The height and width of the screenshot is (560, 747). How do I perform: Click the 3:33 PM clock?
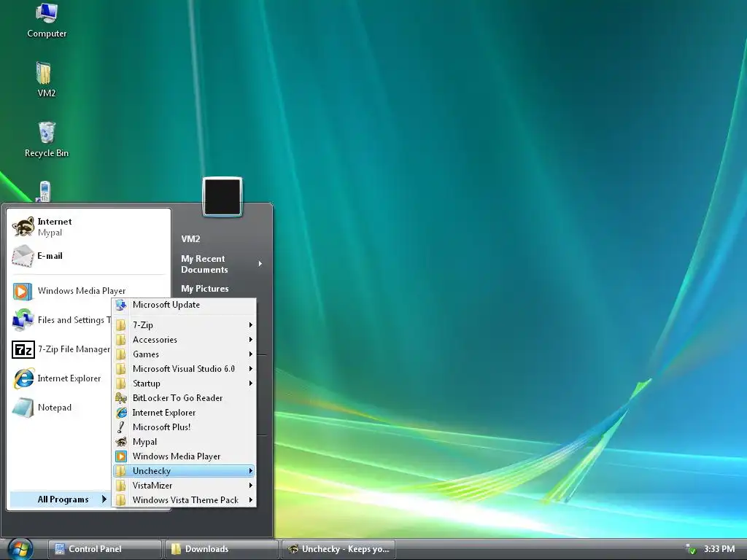pos(719,549)
